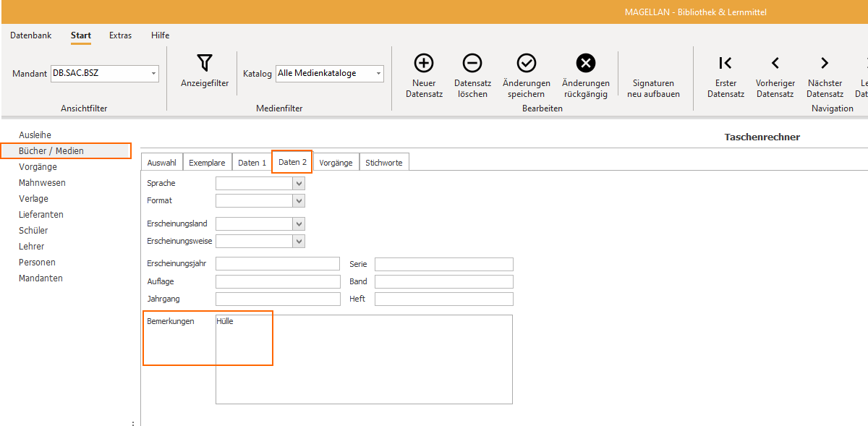Open the Datenbank menu

tap(31, 35)
